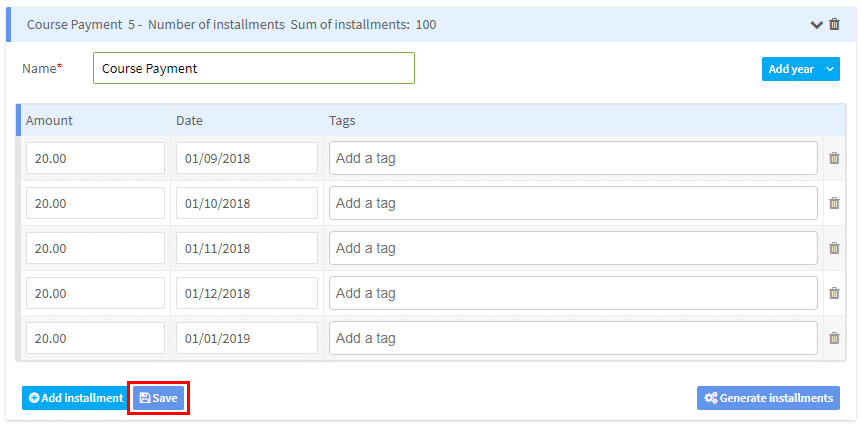This screenshot has width=862, height=426.
Task: Delete the Course Payment plan from header
Action: 835,24
